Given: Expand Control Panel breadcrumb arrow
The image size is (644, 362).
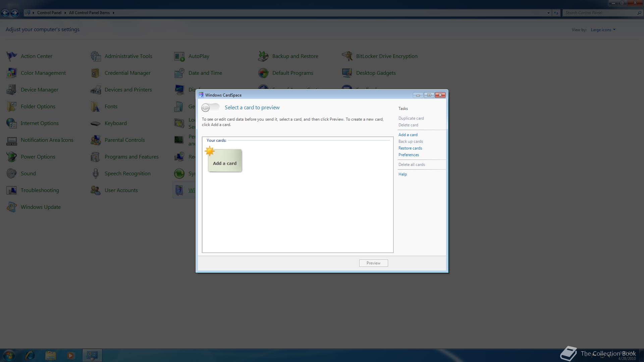Looking at the screenshot, I should tap(65, 13).
